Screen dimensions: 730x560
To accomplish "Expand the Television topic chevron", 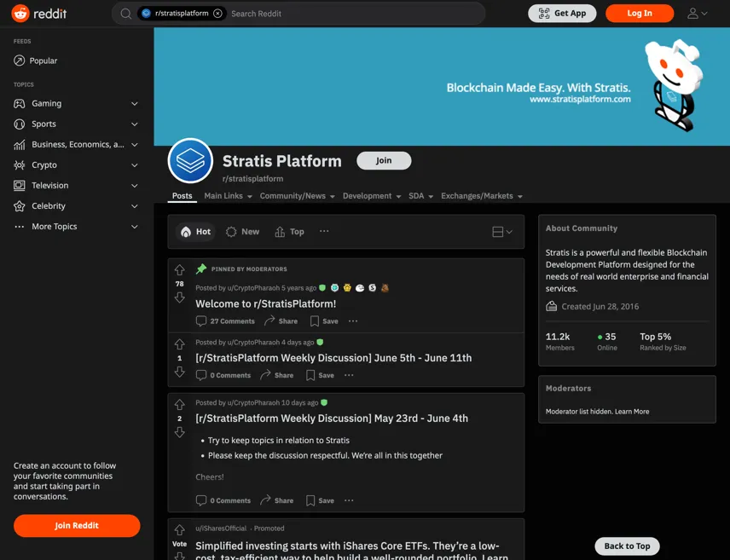I will pos(135,185).
